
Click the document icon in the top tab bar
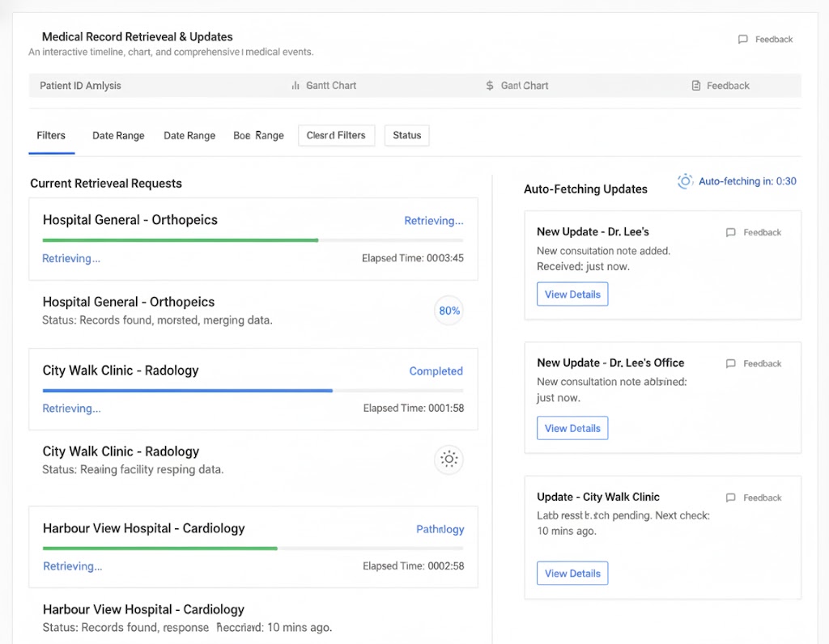click(x=696, y=86)
